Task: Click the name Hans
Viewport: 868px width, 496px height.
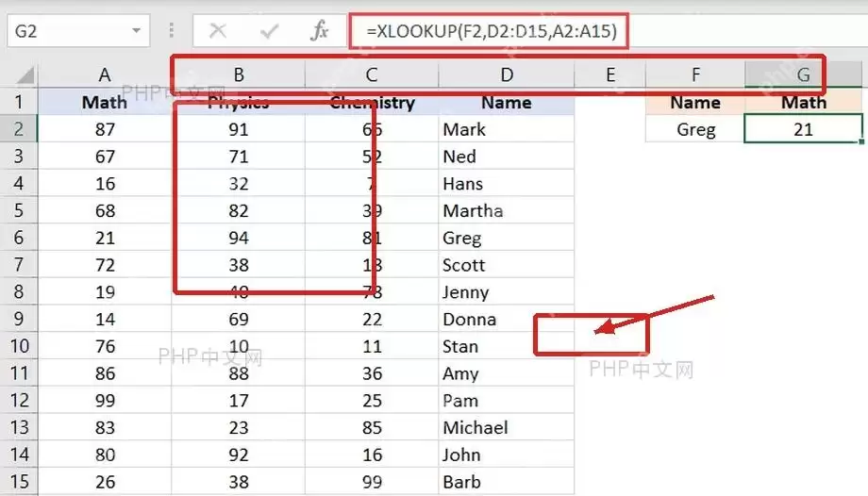Action: (x=463, y=183)
